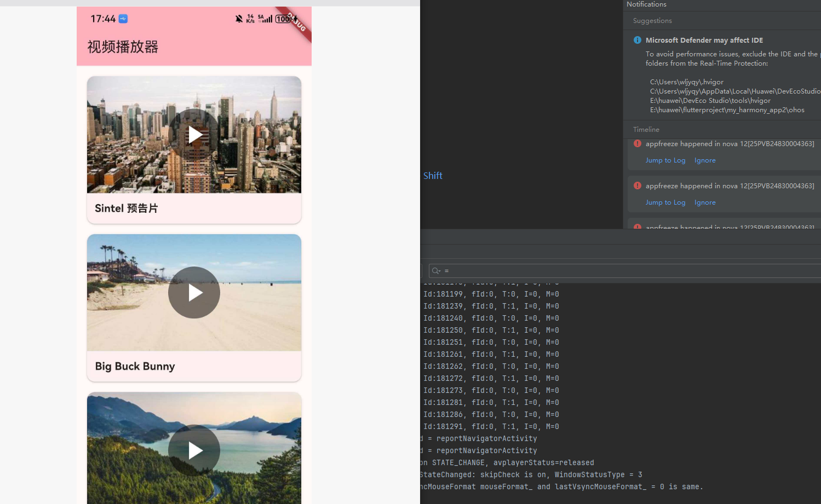Image resolution: width=821 pixels, height=504 pixels.
Task: Jump to Log for the second appfreeze notification
Action: point(665,202)
